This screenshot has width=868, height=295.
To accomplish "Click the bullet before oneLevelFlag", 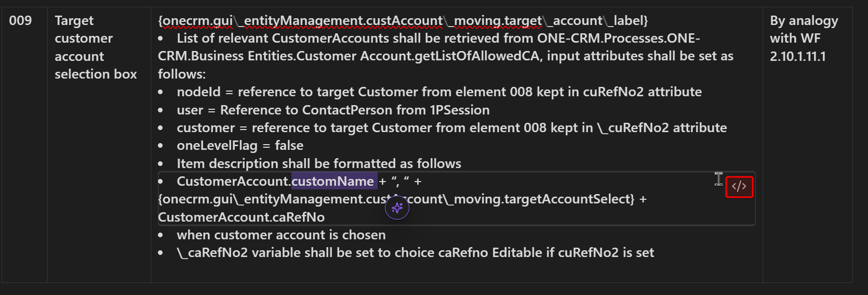I will pos(161,146).
